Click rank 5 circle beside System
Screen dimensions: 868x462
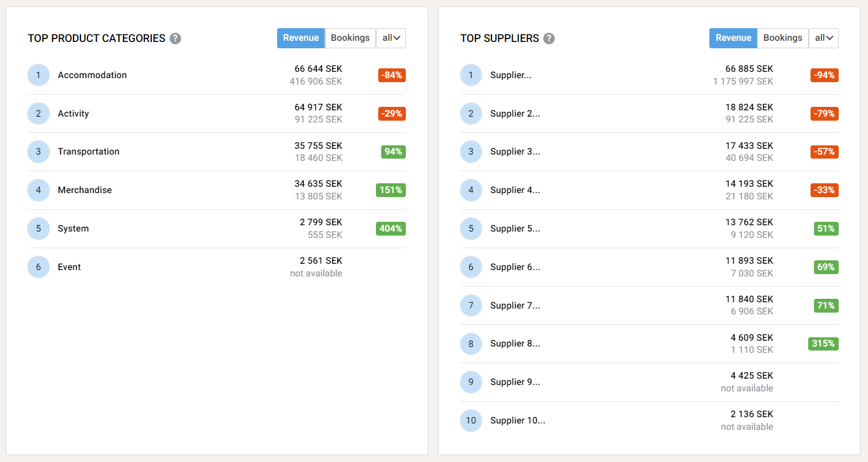(x=39, y=229)
